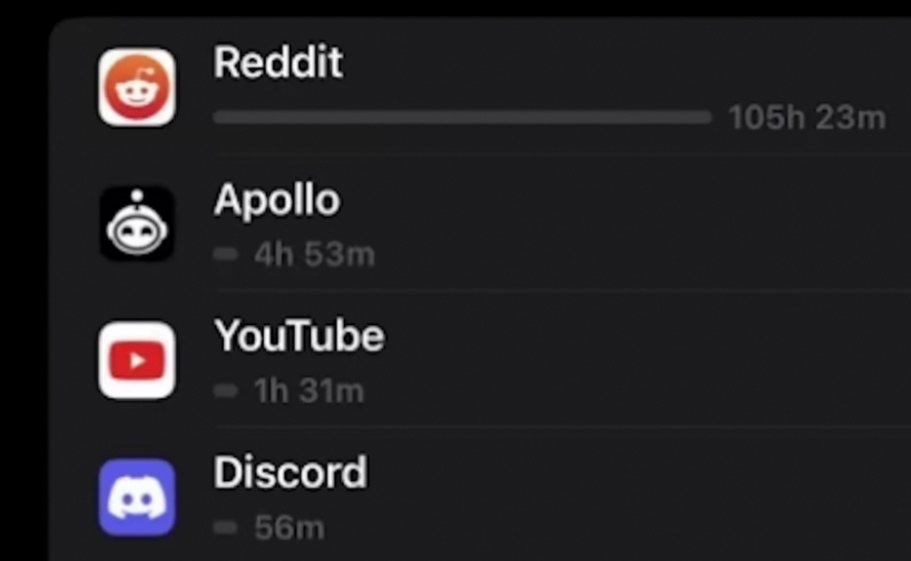Click Discord's small usage bar
Screen dimensions: 911x561
click(x=225, y=527)
